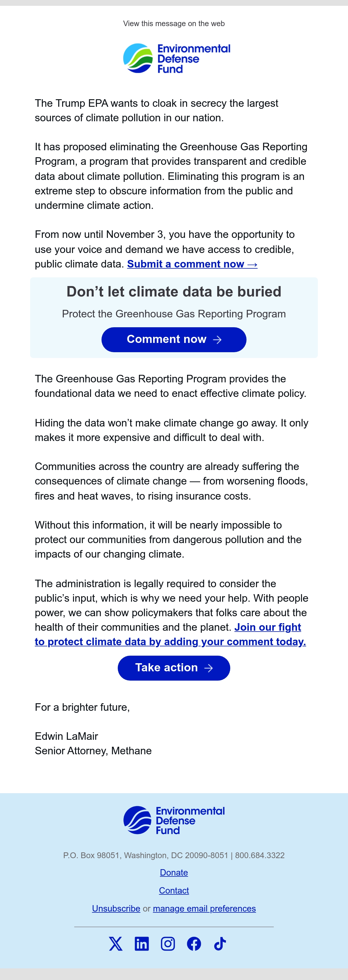The width and height of the screenshot is (348, 980).
Task: Click the Comment now button
Action: point(174,339)
